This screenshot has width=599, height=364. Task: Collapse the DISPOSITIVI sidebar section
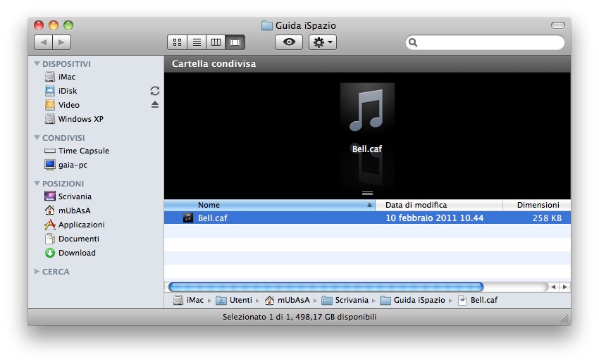tap(37, 64)
